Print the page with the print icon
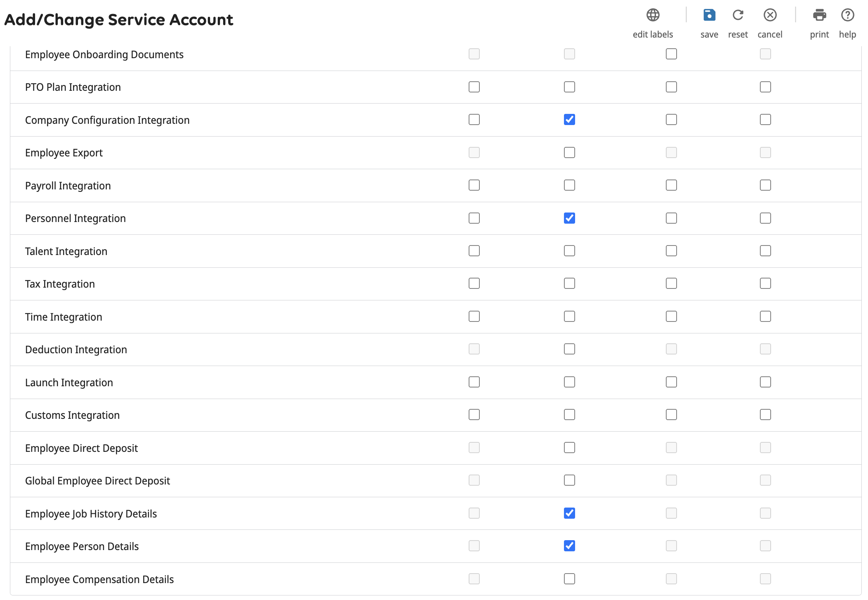The width and height of the screenshot is (868, 600). coord(819,15)
